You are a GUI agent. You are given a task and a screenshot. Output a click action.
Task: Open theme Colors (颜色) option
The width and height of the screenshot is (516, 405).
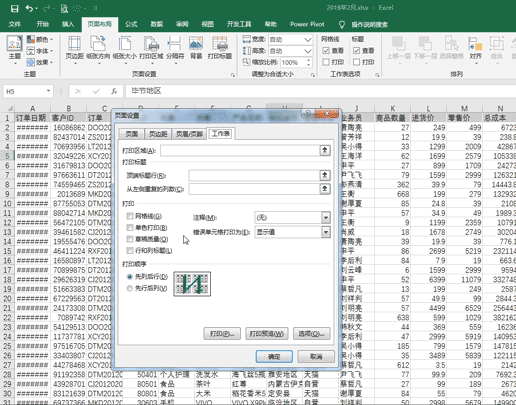coord(40,39)
